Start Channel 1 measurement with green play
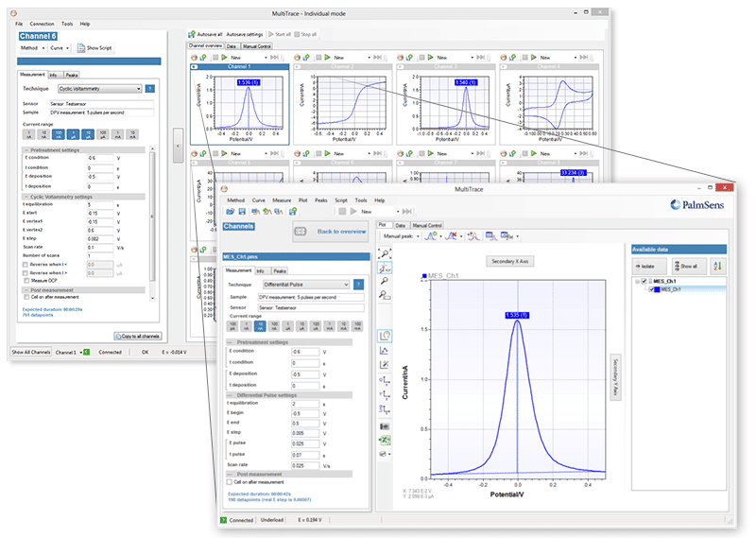The width and height of the screenshot is (756, 538). 224,58
